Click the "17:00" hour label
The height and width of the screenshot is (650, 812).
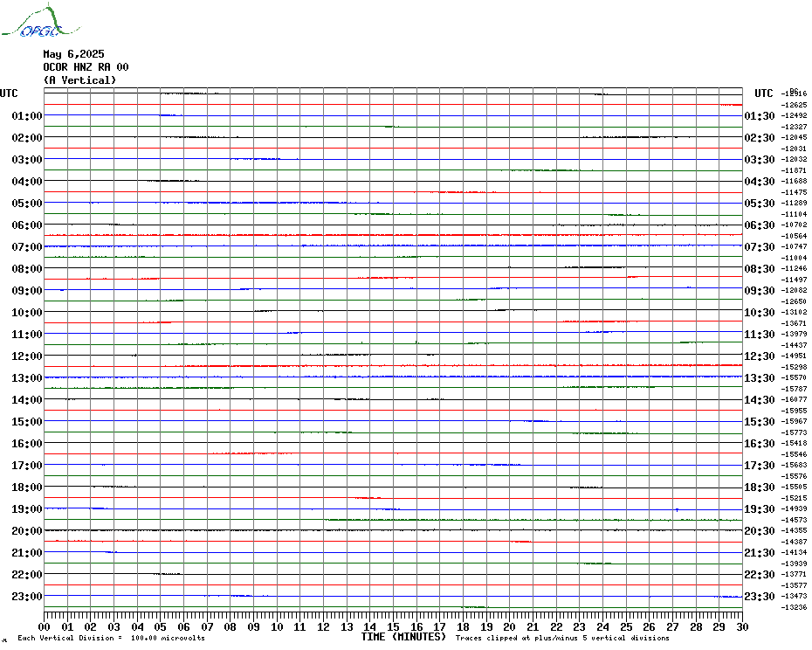click(27, 466)
